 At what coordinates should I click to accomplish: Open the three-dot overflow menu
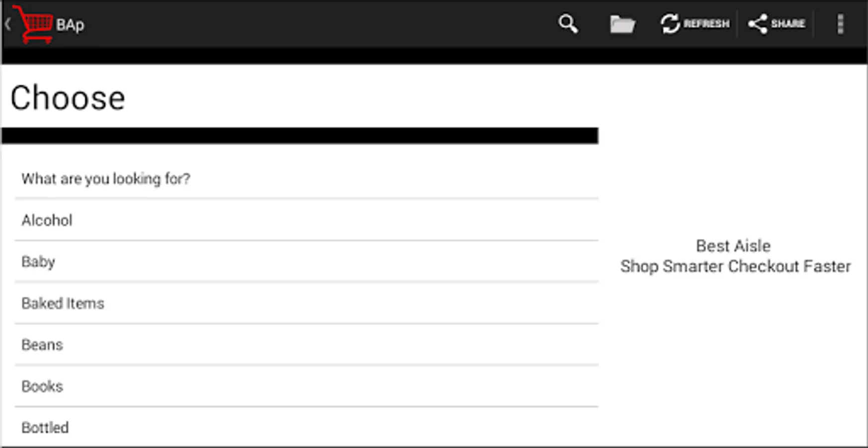point(840,24)
